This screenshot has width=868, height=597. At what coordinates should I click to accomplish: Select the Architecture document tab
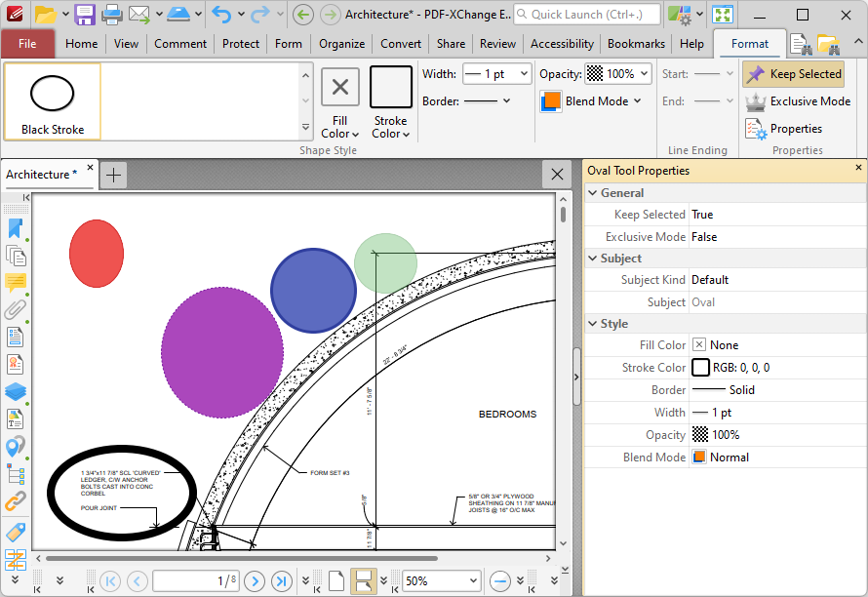click(42, 175)
